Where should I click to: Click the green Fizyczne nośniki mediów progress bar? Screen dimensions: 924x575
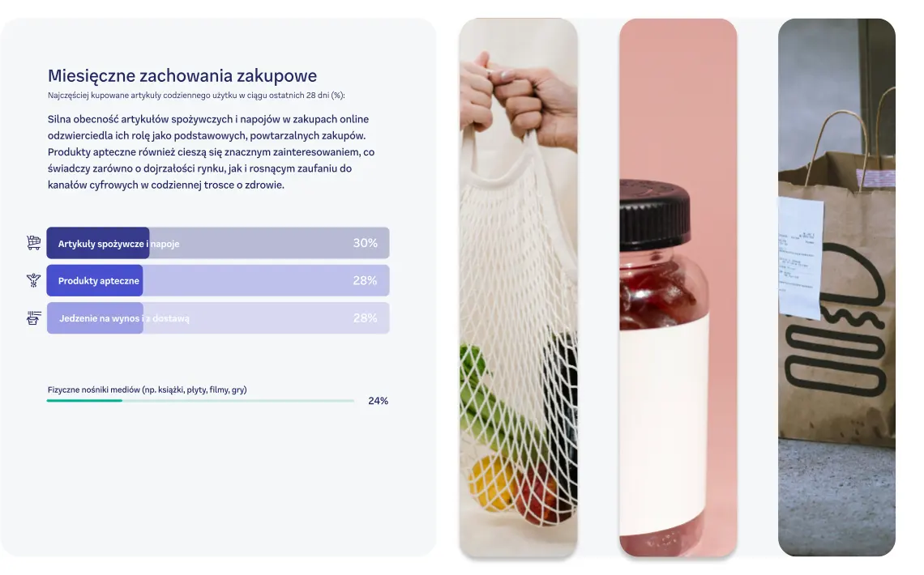(200, 401)
